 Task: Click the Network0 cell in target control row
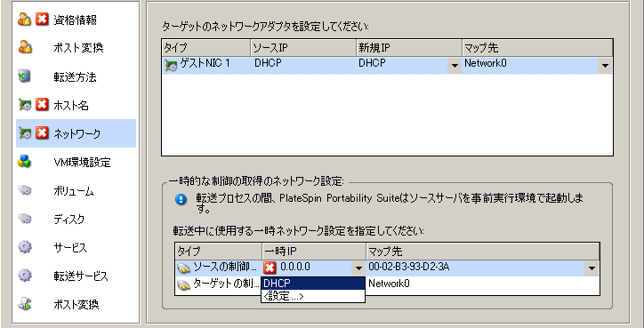(483, 284)
